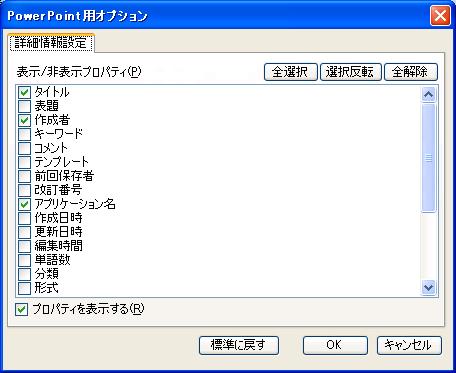Click the property list scrollbar thumb

(428, 158)
